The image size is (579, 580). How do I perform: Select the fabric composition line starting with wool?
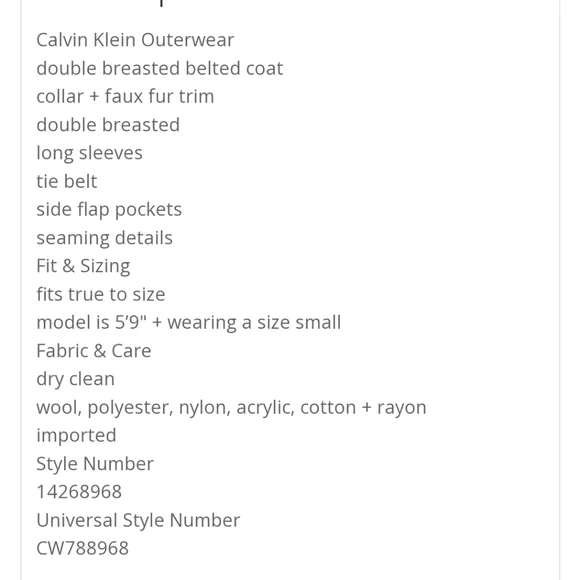[x=231, y=407]
